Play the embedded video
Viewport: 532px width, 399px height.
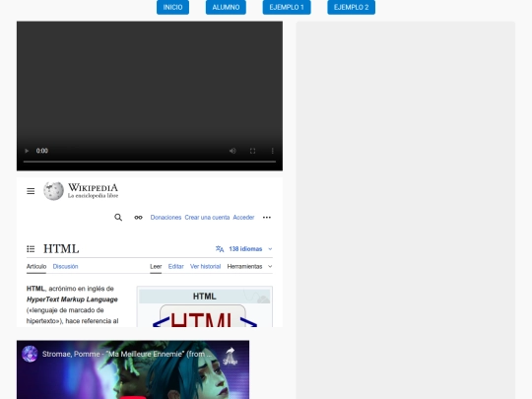point(27,151)
